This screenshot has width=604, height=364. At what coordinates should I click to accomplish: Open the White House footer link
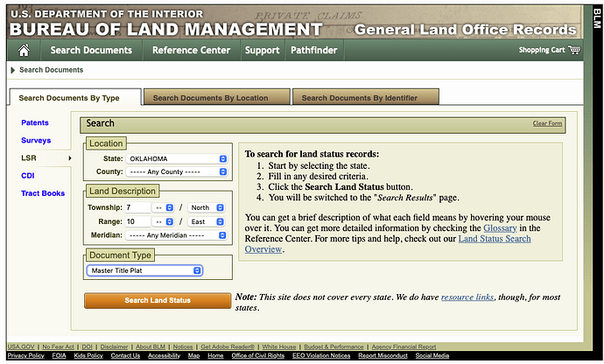pos(279,347)
